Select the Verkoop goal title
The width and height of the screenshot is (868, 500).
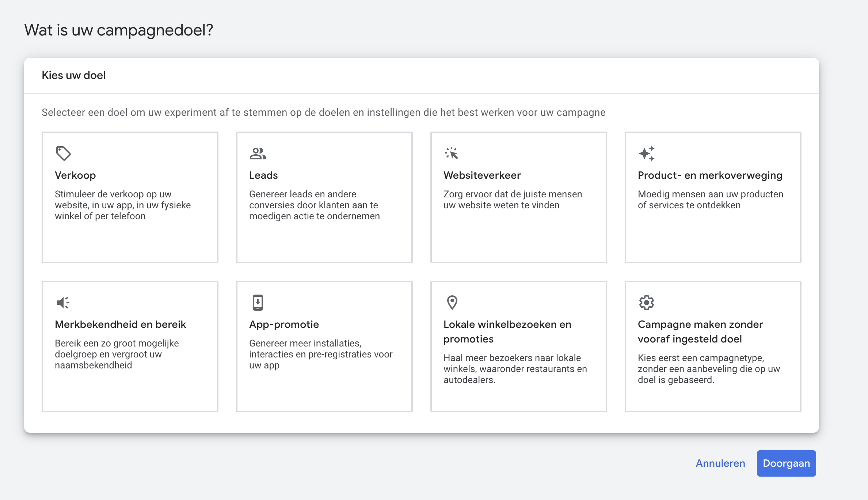(75, 175)
